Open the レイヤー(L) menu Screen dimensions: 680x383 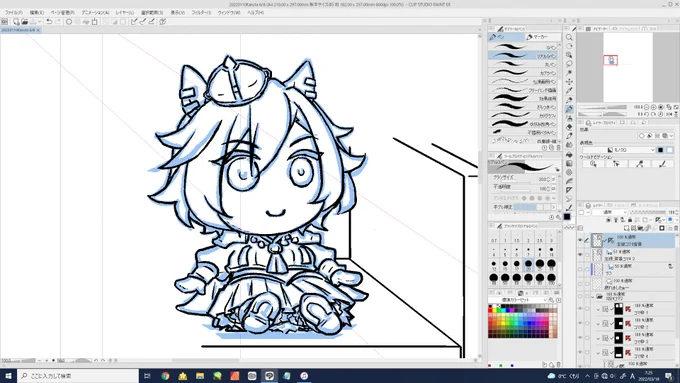(125, 13)
